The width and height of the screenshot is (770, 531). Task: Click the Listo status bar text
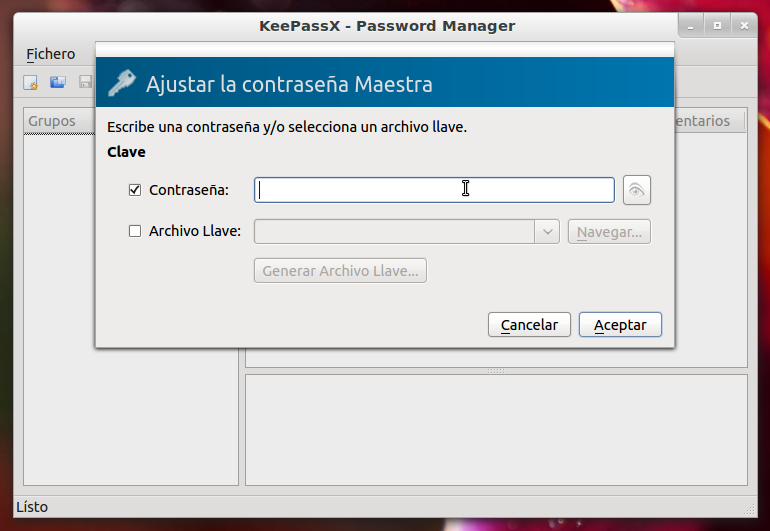coord(32,507)
